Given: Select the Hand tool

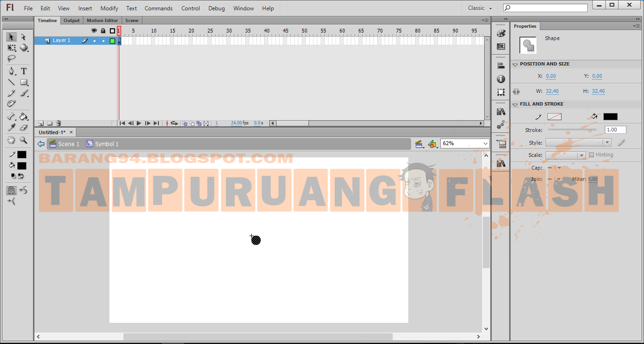Looking at the screenshot, I should (11, 140).
